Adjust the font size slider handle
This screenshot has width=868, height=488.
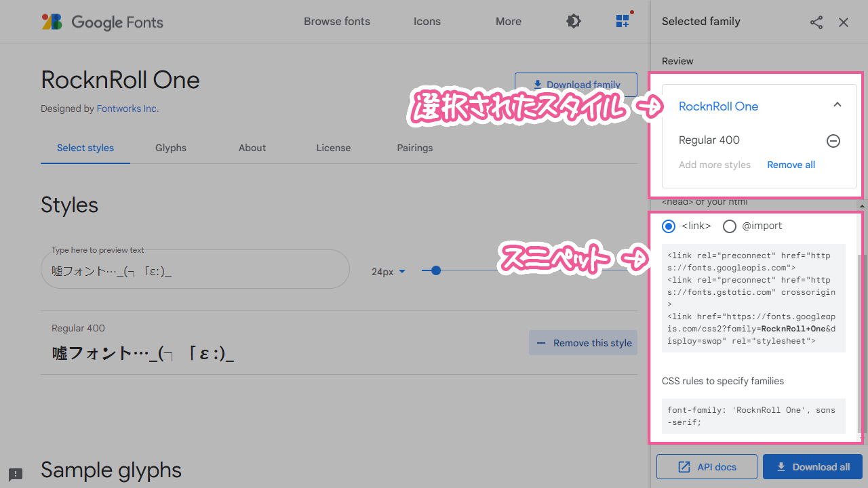tap(436, 270)
